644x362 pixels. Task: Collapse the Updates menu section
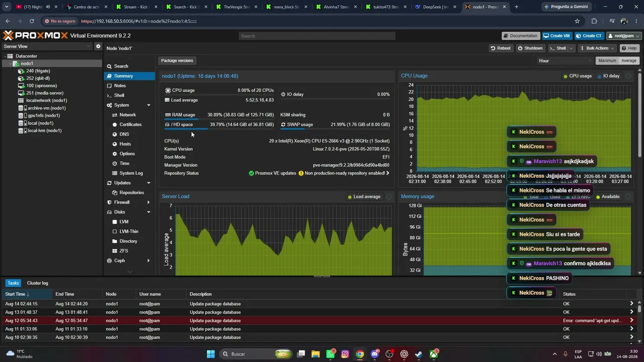(148, 183)
